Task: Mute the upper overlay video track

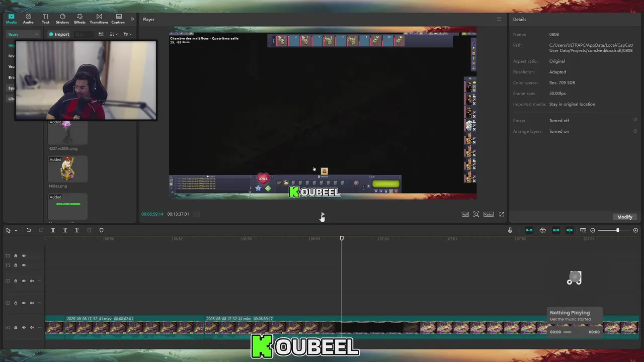Action: [32, 281]
